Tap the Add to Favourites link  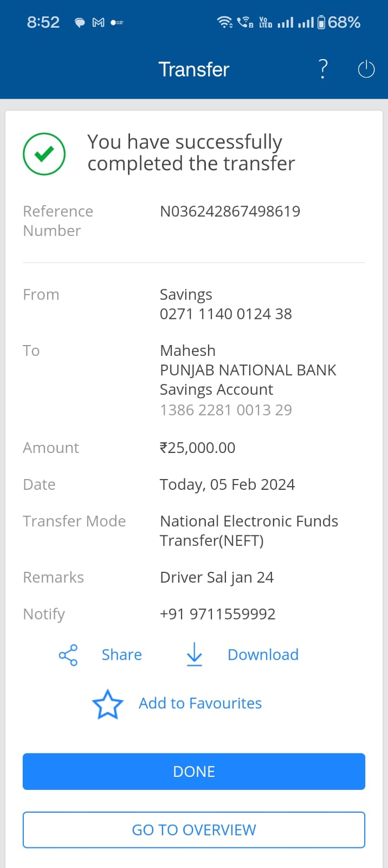[x=200, y=703]
